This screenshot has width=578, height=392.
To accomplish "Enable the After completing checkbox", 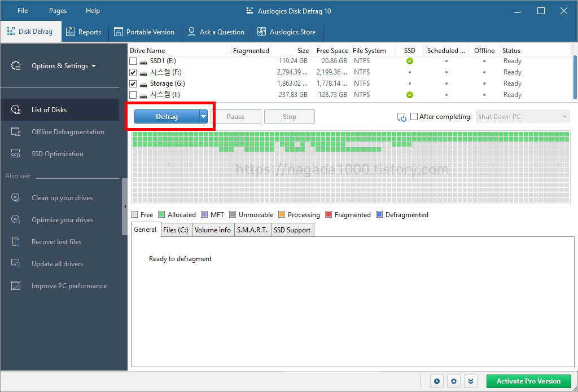I will click(x=414, y=117).
